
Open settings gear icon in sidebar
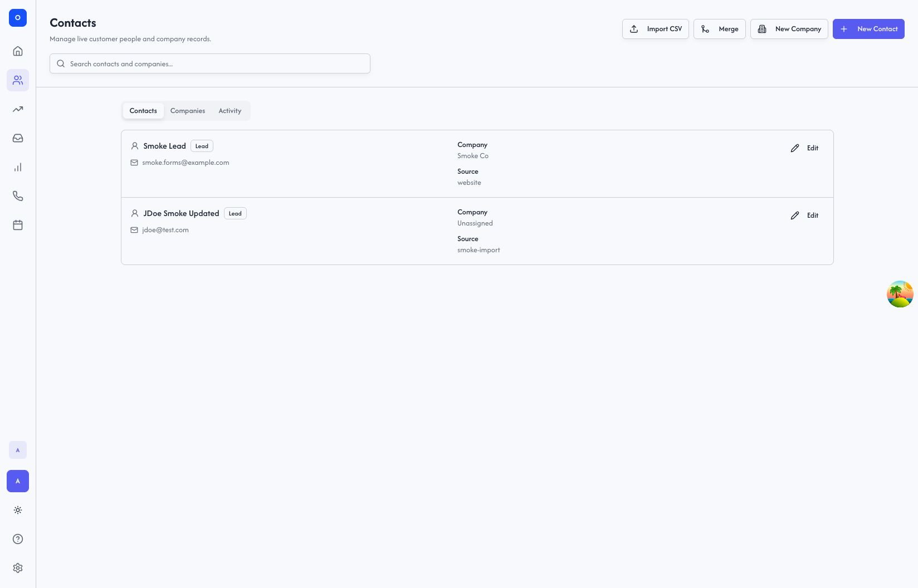[18, 568]
